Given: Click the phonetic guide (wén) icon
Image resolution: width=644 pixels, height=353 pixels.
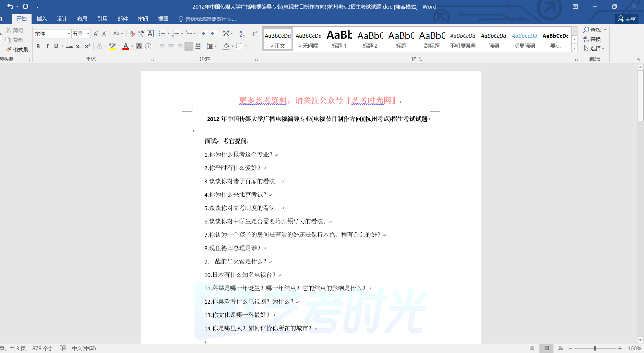Looking at the screenshot, I should pyautogui.click(x=141, y=34).
